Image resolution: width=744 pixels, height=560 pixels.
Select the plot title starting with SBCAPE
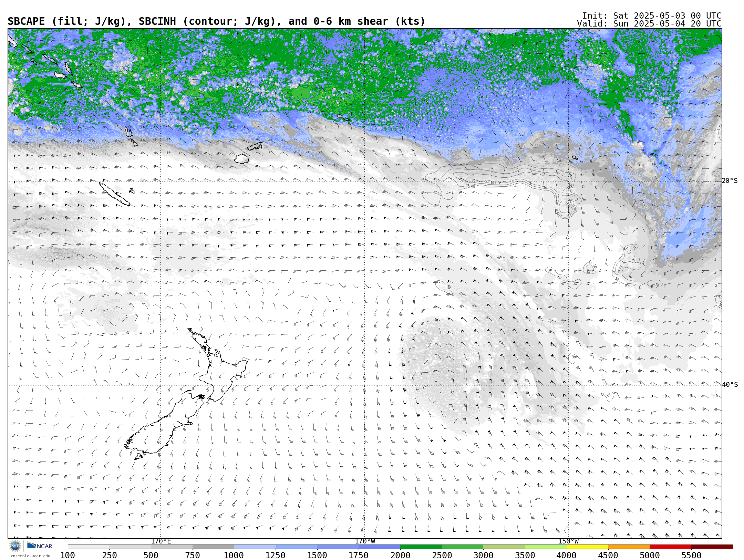point(216,22)
